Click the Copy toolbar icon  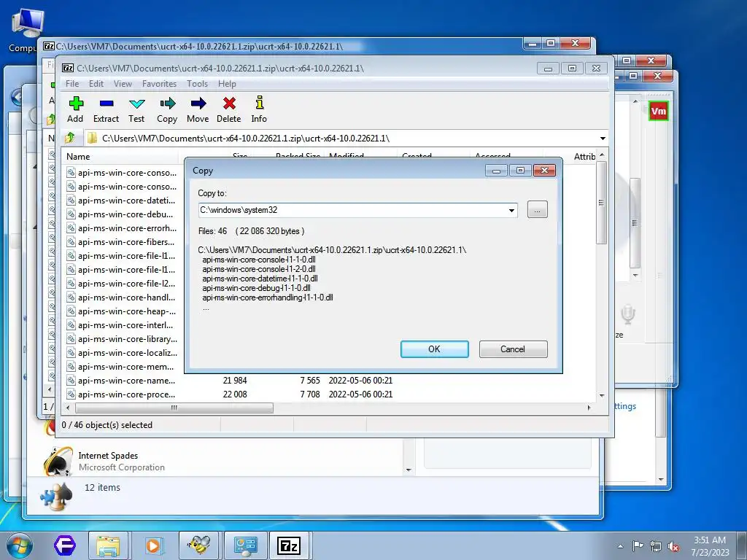pos(167,104)
